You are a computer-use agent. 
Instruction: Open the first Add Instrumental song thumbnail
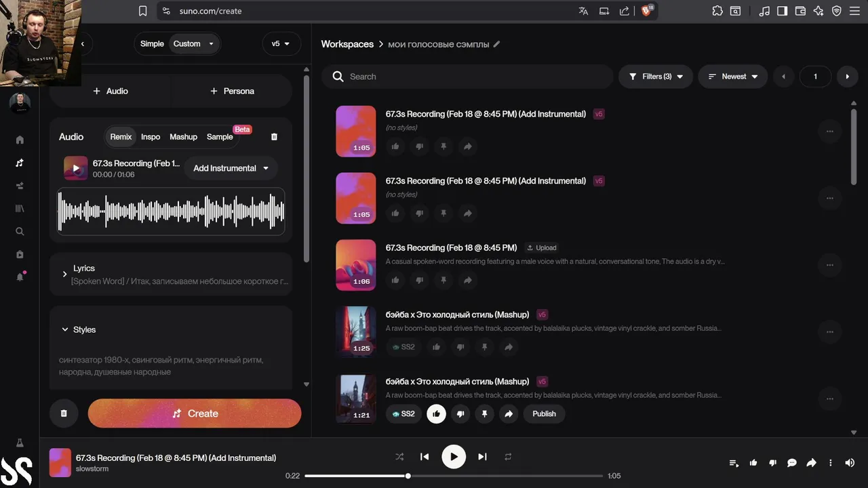point(355,131)
